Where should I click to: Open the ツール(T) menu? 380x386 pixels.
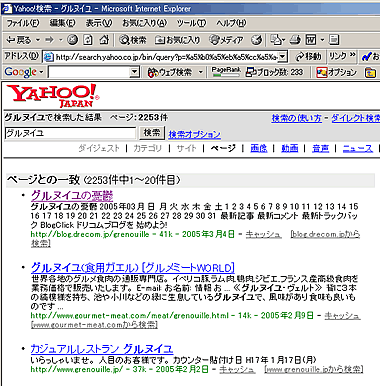tap(191, 23)
